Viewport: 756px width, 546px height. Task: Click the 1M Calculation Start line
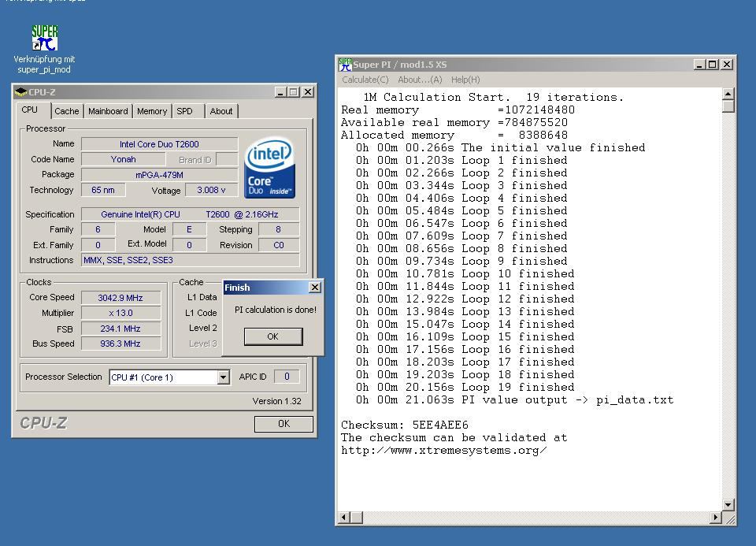(494, 98)
